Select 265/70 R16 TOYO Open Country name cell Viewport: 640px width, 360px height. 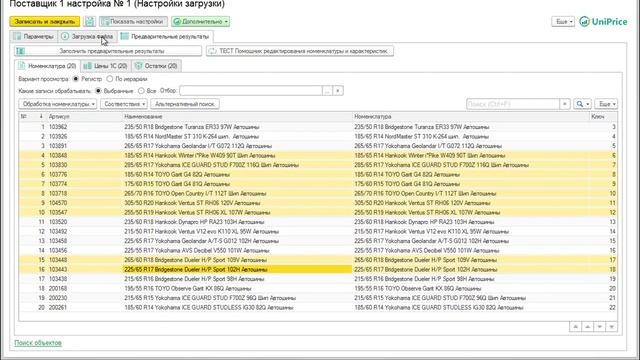coord(237,193)
